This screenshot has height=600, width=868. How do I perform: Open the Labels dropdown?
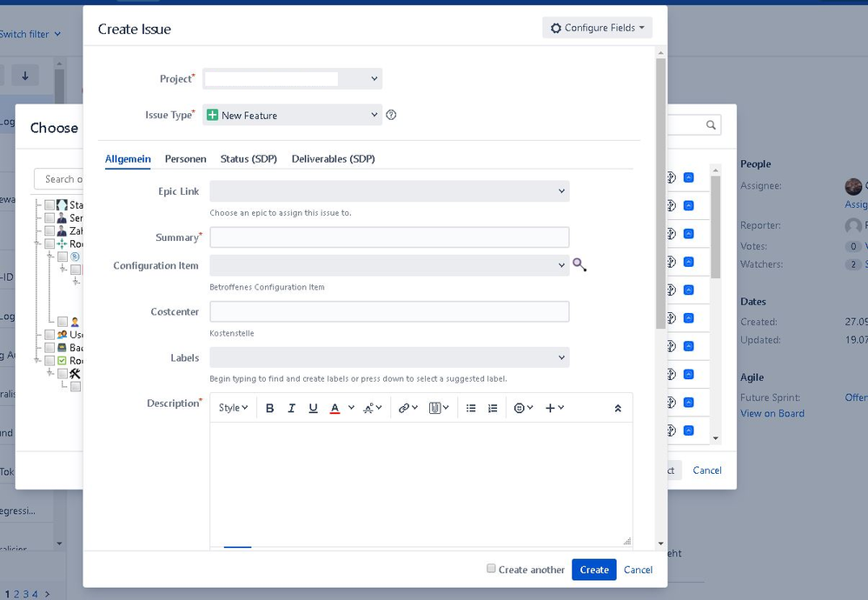click(x=390, y=357)
